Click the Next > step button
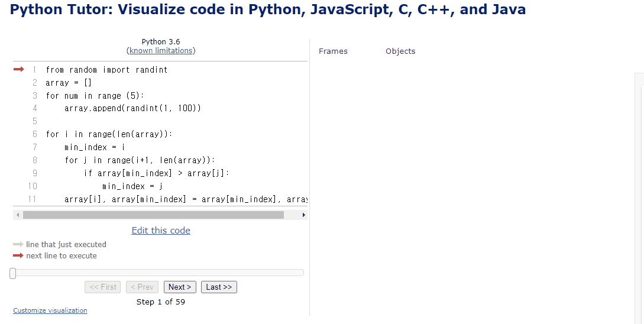Screen dimensions: 644x324 180,287
